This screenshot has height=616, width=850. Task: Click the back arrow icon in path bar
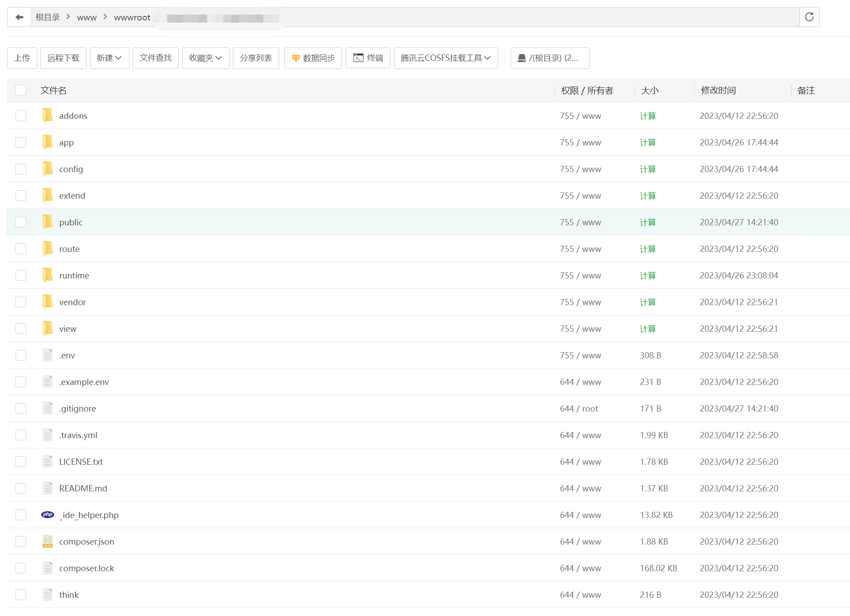pos(19,17)
